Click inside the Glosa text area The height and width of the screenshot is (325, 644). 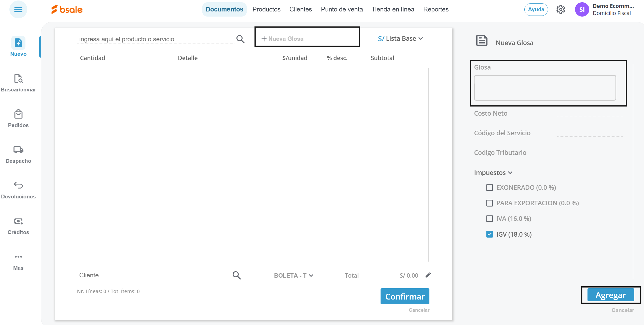point(545,88)
